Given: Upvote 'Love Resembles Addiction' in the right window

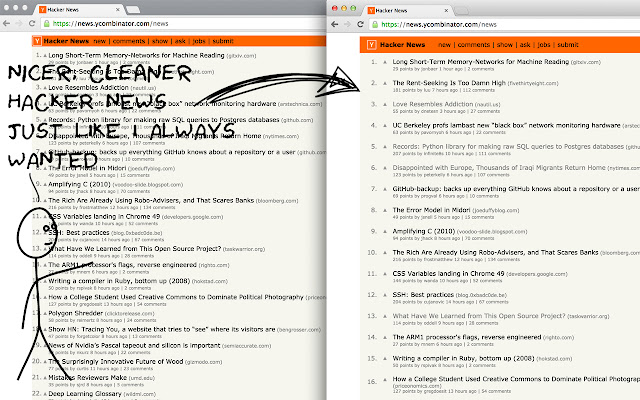Looking at the screenshot, I should 384,104.
